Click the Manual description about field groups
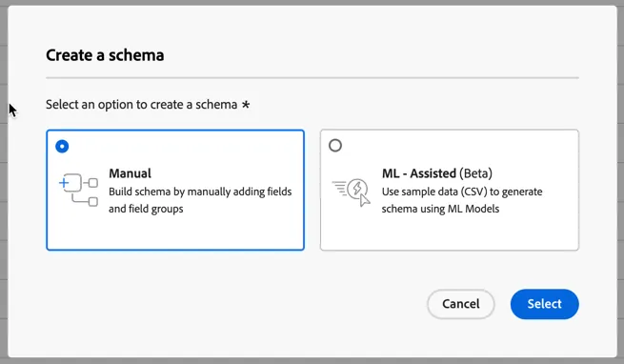 pyautogui.click(x=200, y=200)
